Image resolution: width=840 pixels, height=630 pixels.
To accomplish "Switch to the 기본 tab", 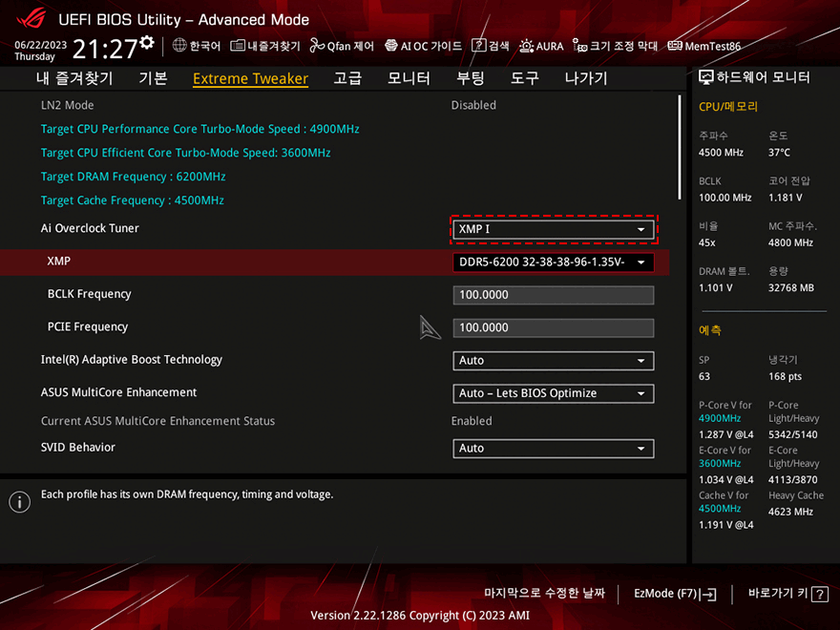I will point(154,78).
